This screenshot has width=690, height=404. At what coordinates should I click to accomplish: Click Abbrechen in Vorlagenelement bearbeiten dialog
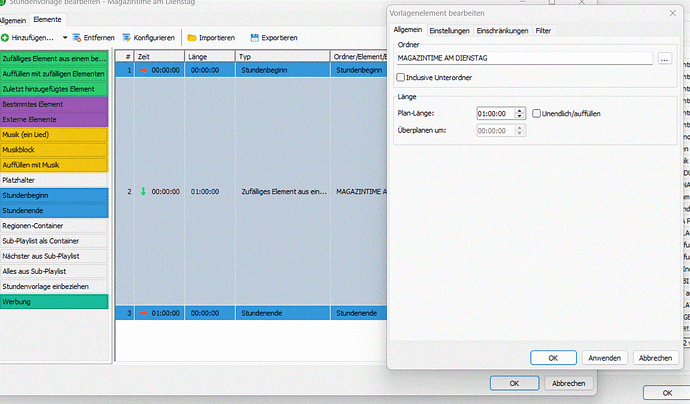click(x=655, y=358)
